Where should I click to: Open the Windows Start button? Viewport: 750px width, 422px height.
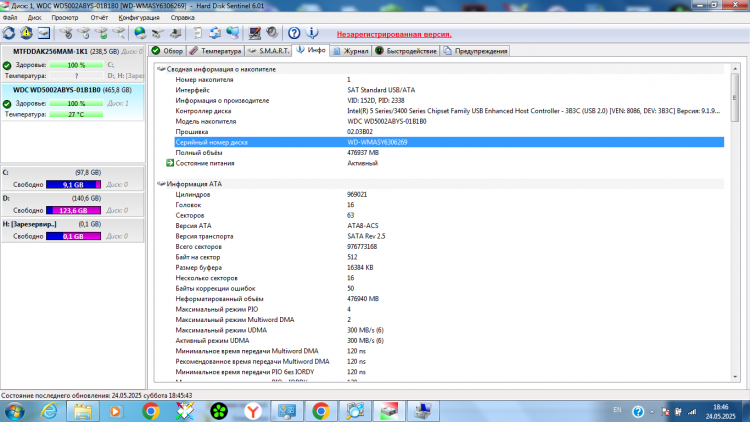point(14,411)
